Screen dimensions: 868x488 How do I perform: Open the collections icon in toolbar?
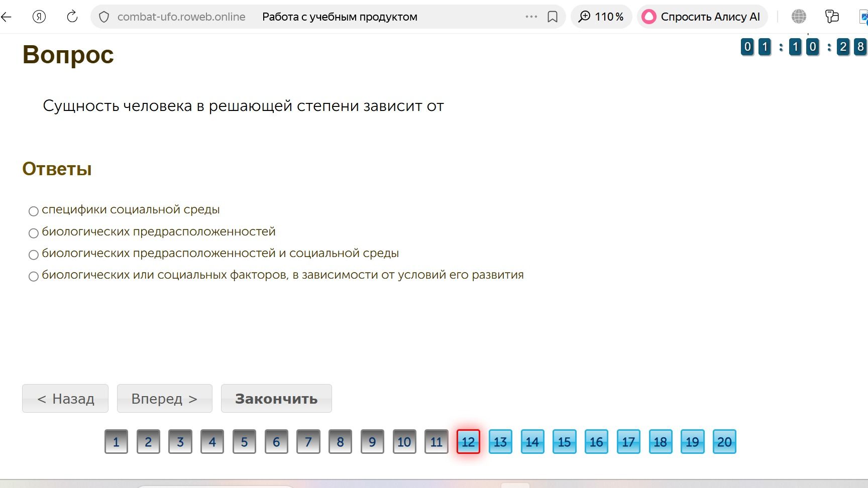point(832,17)
